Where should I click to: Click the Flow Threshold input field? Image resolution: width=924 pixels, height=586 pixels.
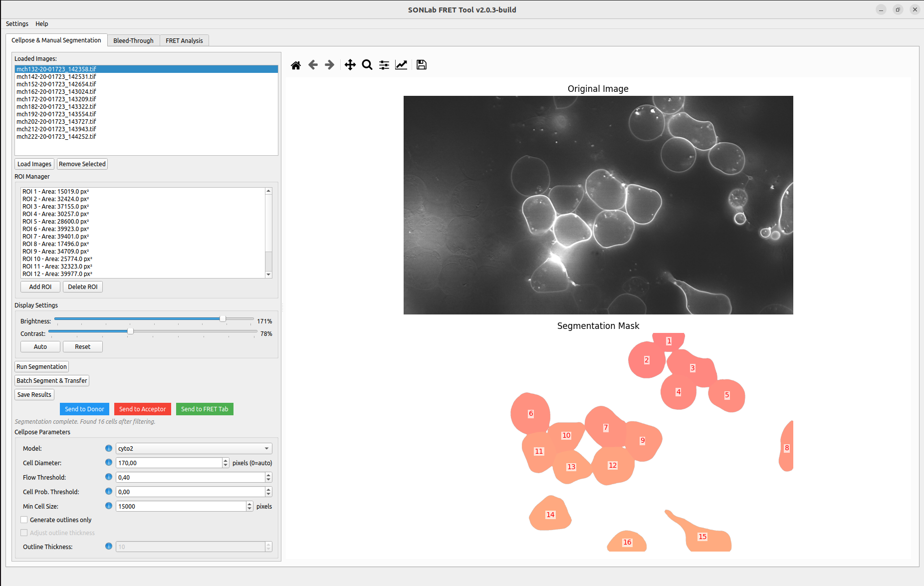(191, 477)
